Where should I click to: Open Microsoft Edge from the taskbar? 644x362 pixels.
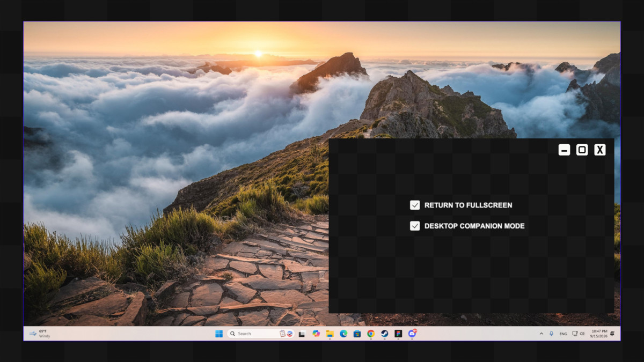[343, 334]
